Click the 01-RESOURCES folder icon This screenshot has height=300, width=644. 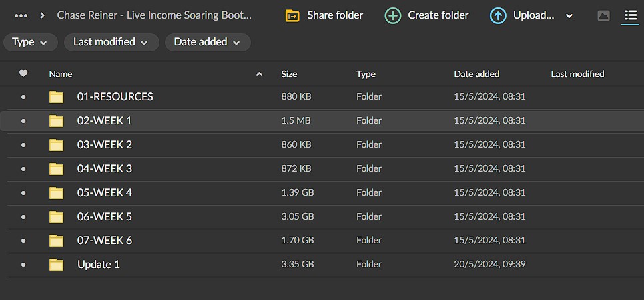point(57,97)
